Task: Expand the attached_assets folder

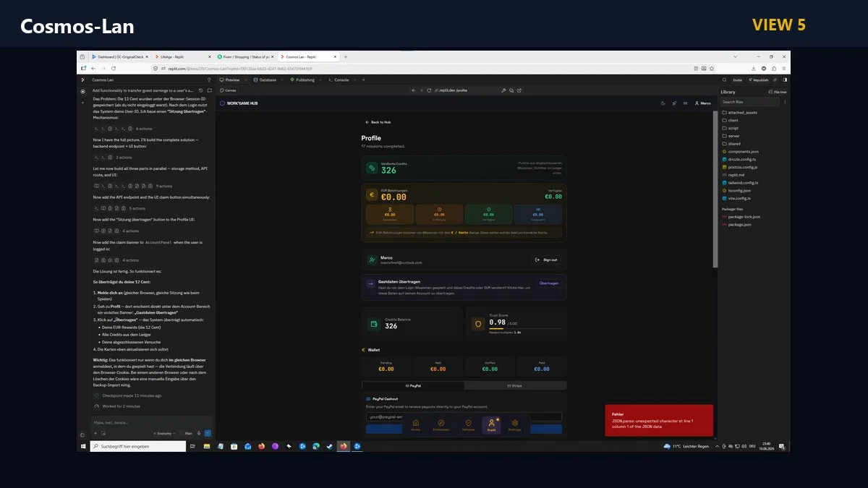Action: 739,112
